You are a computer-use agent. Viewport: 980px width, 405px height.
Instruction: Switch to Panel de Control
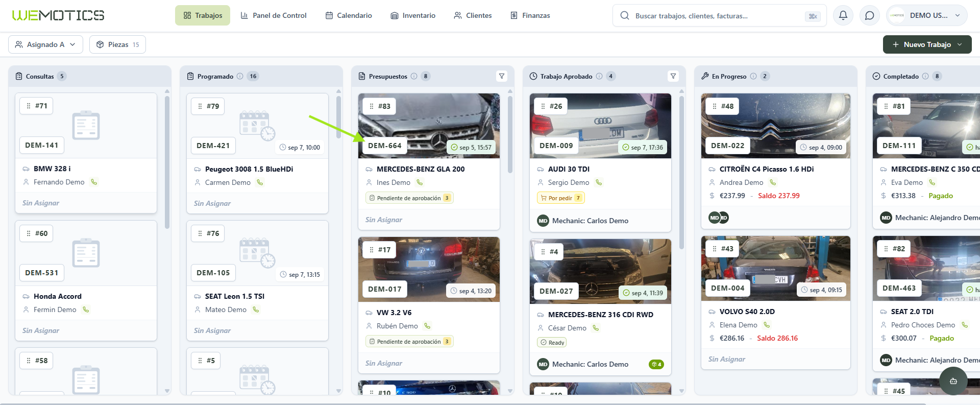(x=274, y=15)
